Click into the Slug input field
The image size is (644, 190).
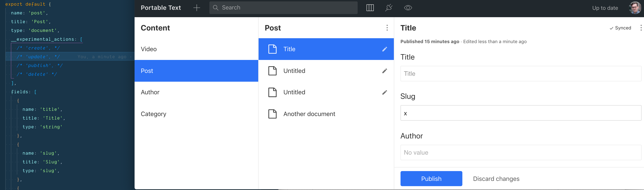[x=521, y=113]
